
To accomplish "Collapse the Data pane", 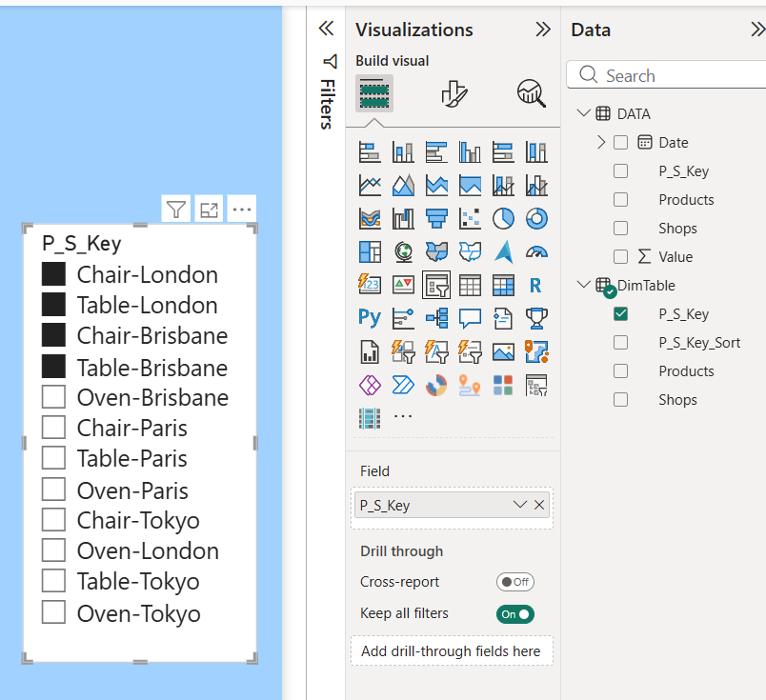I will pyautogui.click(x=757, y=30).
